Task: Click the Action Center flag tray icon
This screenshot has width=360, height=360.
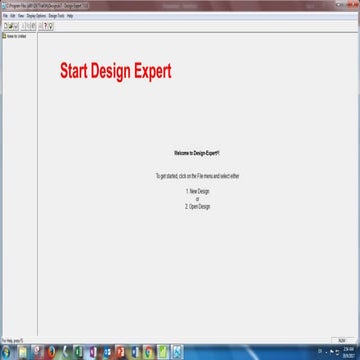Action: (x=332, y=351)
